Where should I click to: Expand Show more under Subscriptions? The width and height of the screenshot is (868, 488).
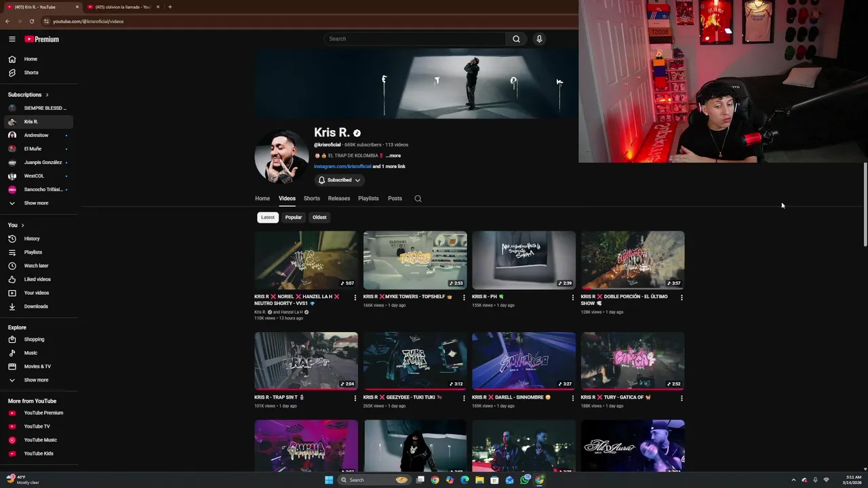pos(38,203)
